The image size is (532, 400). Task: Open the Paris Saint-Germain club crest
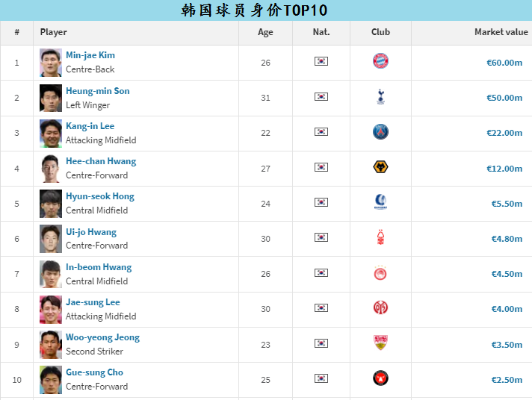click(x=380, y=132)
